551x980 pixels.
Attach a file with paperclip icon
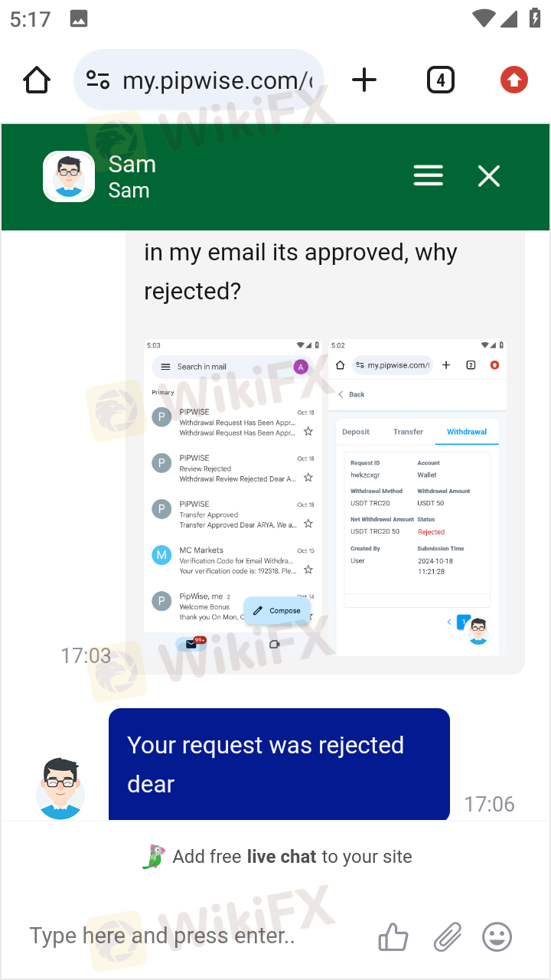448,936
